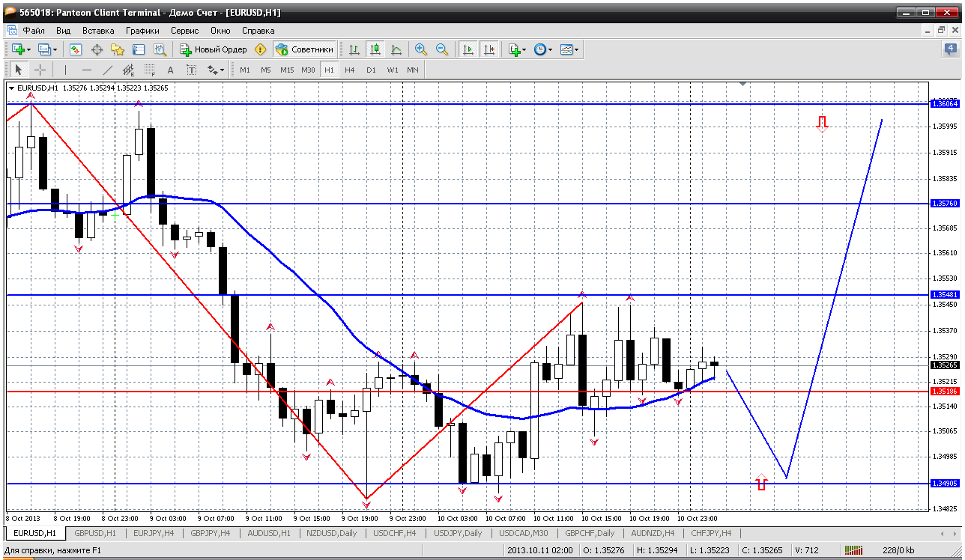Open the templates icon
Image resolution: width=965 pixels, height=560 pixels.
(566, 49)
